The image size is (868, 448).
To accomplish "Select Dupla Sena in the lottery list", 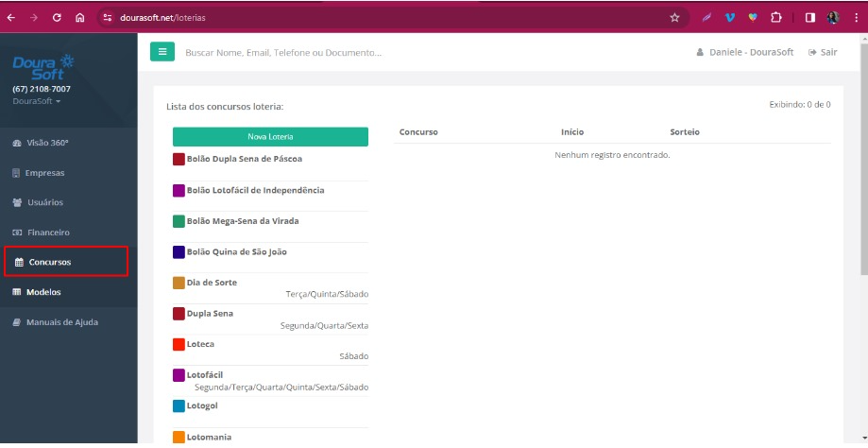I will click(x=210, y=313).
